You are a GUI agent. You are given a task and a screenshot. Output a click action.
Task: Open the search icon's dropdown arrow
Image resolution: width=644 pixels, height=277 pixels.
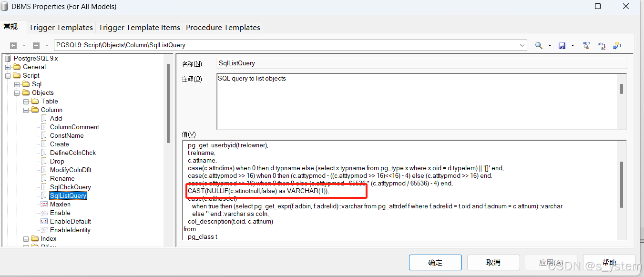click(550, 46)
